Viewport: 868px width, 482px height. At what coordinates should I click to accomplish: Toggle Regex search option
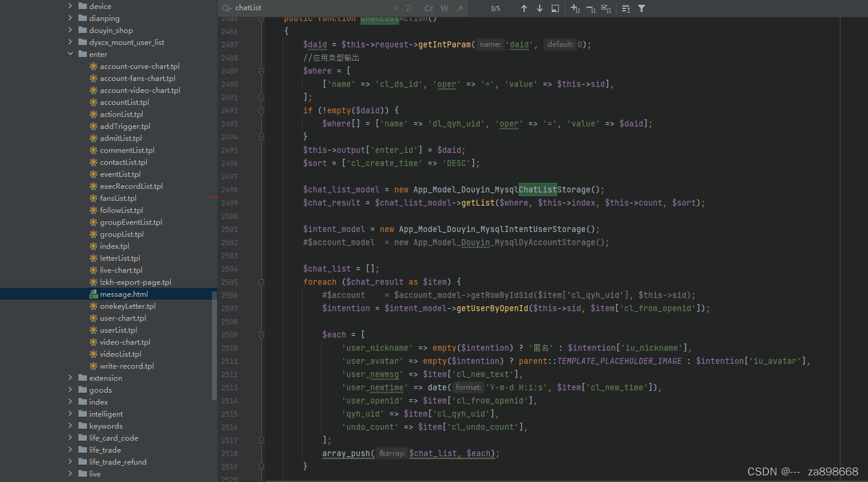click(x=459, y=8)
